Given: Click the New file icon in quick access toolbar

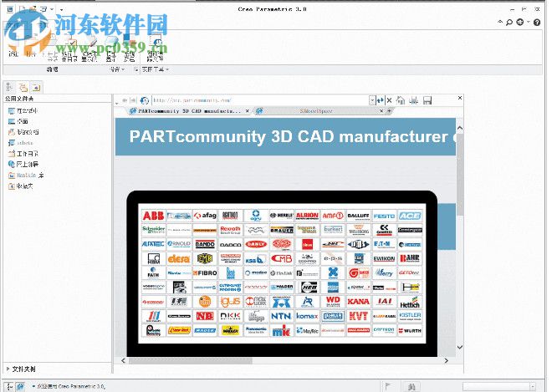Looking at the screenshot, I should pos(23,9).
